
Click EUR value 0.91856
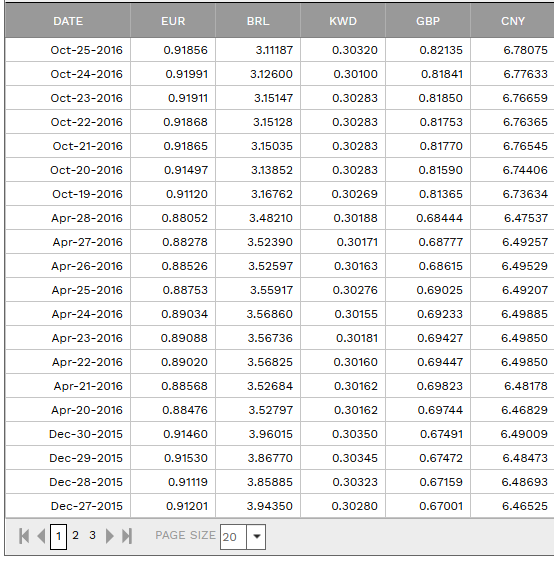pyautogui.click(x=185, y=50)
